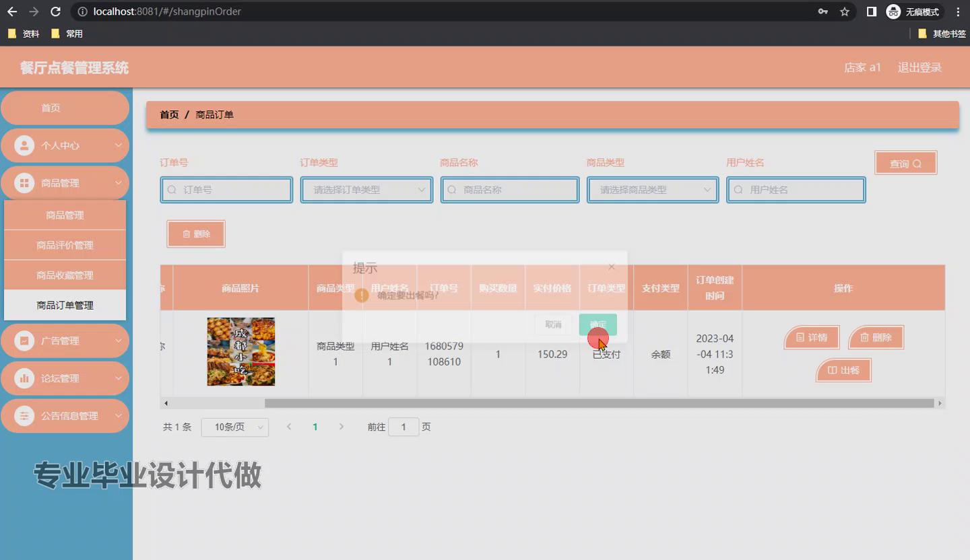The width and height of the screenshot is (970, 560).
Task: Click the 论坛管理 chart icon
Action: pyautogui.click(x=24, y=378)
